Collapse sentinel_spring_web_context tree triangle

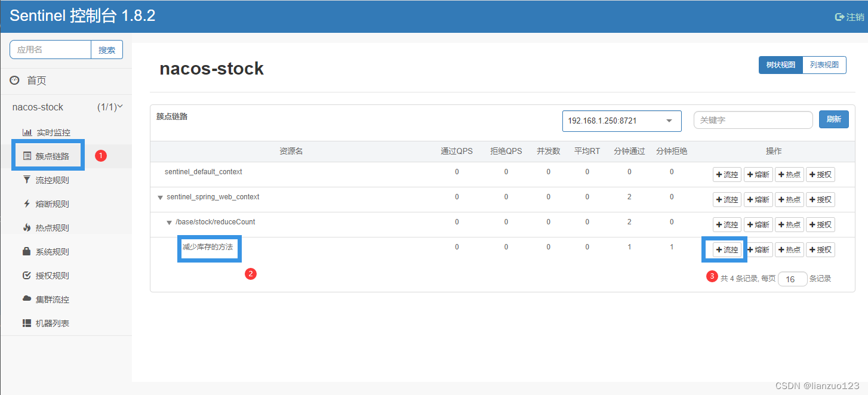point(160,197)
